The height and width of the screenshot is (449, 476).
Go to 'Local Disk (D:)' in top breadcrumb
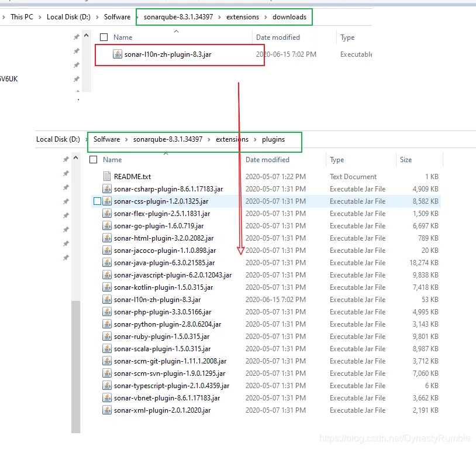(68, 17)
